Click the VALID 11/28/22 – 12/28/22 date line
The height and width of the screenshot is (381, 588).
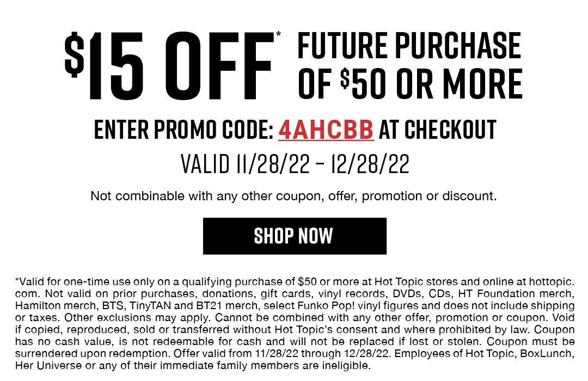point(294,164)
